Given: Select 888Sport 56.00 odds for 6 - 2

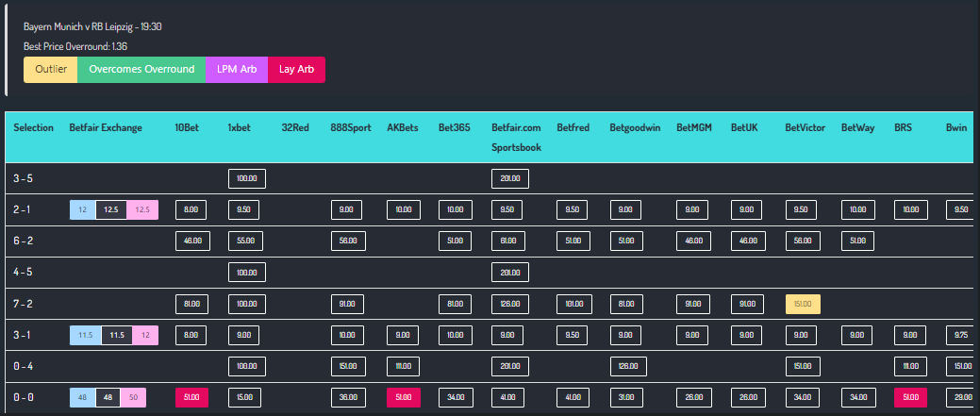Looking at the screenshot, I should [347, 241].
